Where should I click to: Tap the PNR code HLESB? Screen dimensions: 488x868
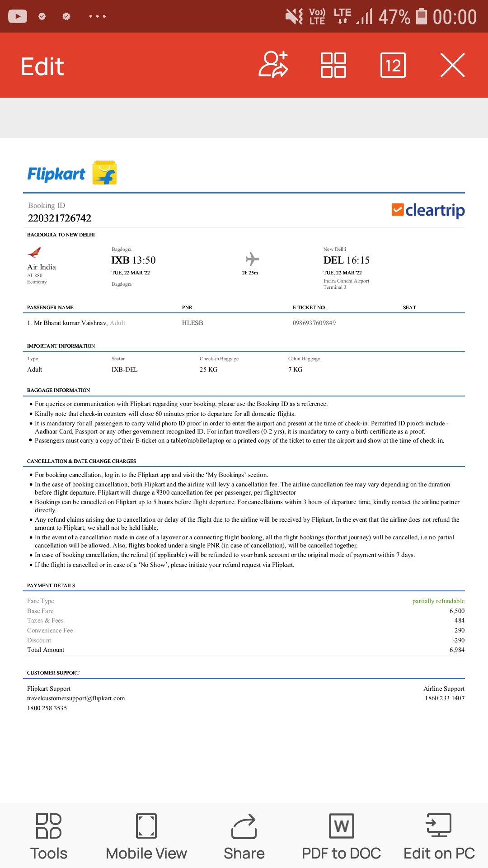point(192,323)
